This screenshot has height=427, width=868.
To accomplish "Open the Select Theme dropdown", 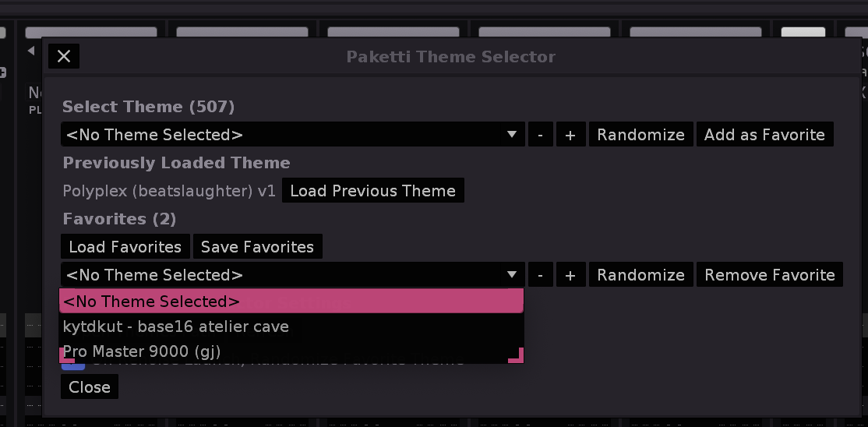I will click(292, 135).
